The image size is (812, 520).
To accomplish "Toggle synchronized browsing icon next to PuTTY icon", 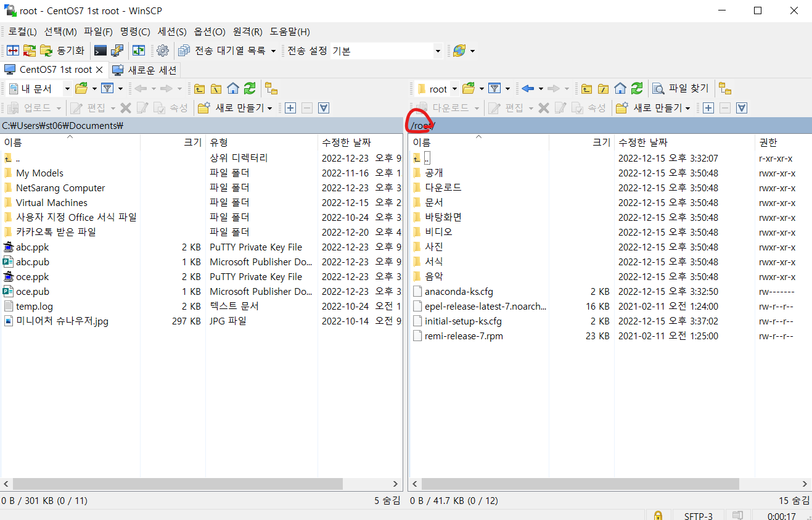I will pyautogui.click(x=139, y=51).
